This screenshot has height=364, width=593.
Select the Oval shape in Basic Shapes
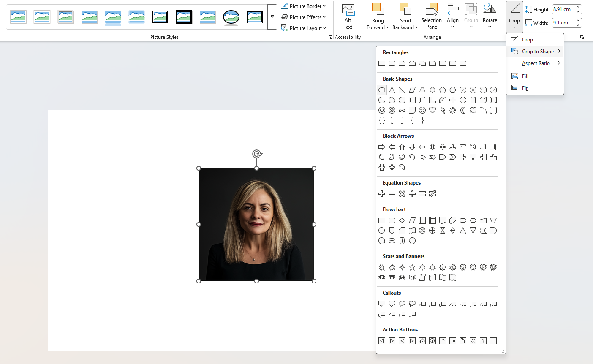point(382,90)
